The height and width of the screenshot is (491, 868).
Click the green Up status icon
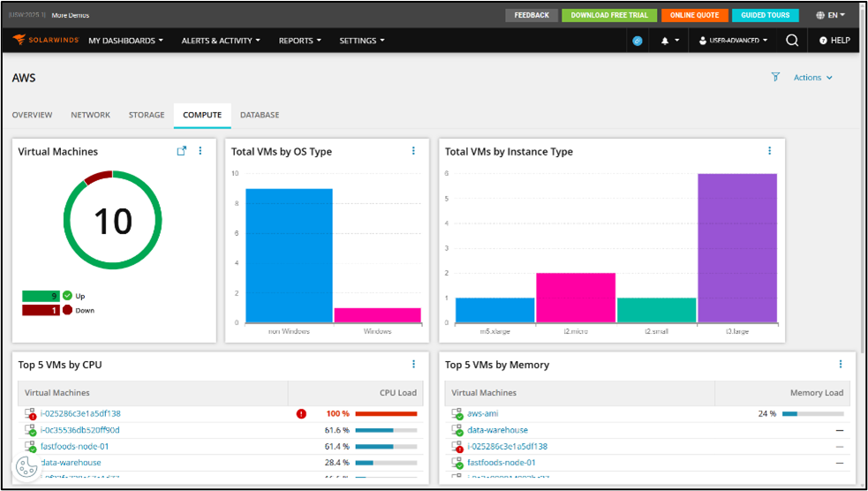click(x=67, y=296)
